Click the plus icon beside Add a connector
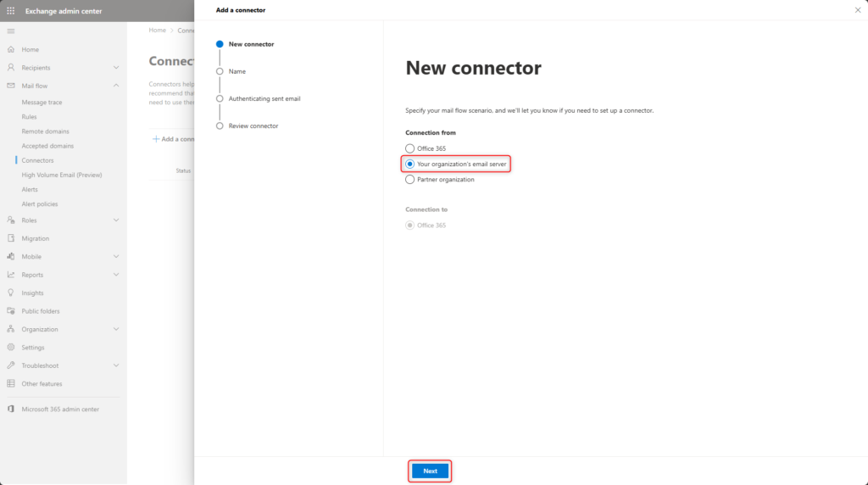The width and height of the screenshot is (868, 485). (x=156, y=139)
